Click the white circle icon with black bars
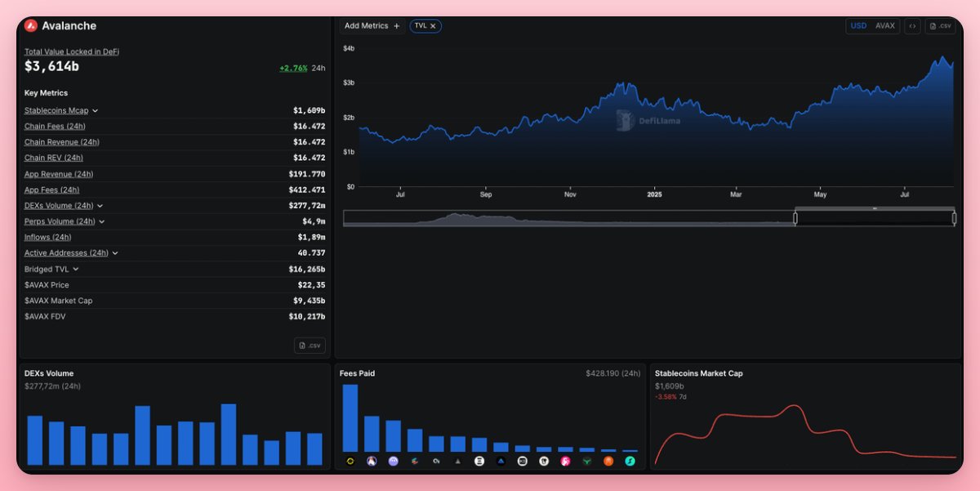980x491 pixels. [x=479, y=462]
